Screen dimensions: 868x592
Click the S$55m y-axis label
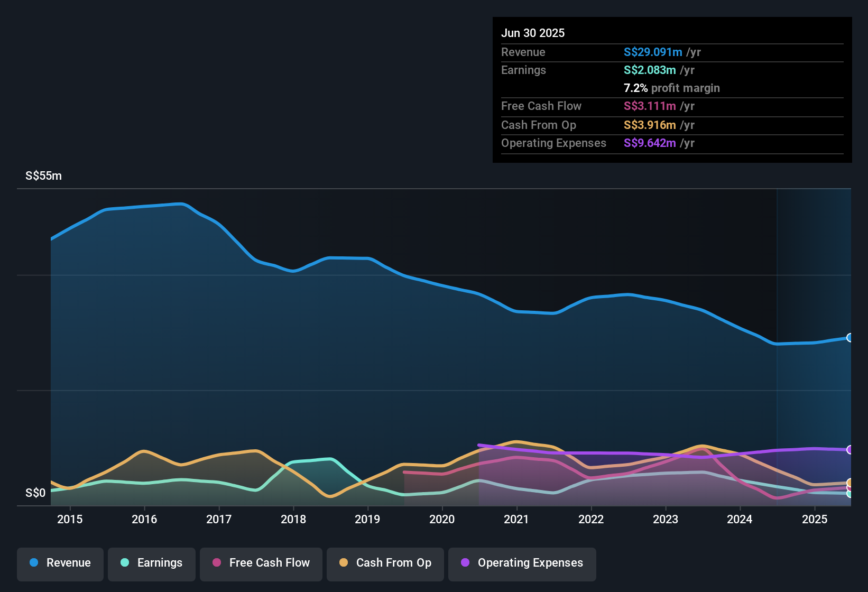coord(43,176)
